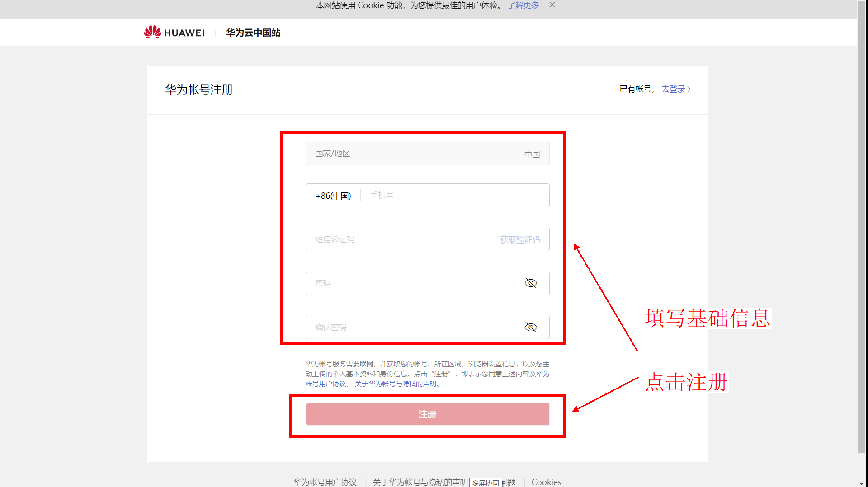868x487 pixels.
Task: Click the scrollbar down arrow
Action: tap(862, 483)
